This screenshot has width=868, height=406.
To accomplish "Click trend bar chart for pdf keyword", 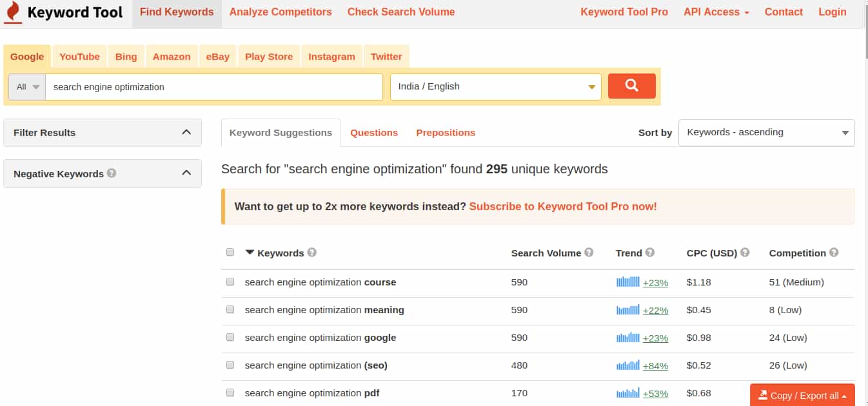I will [x=628, y=392].
